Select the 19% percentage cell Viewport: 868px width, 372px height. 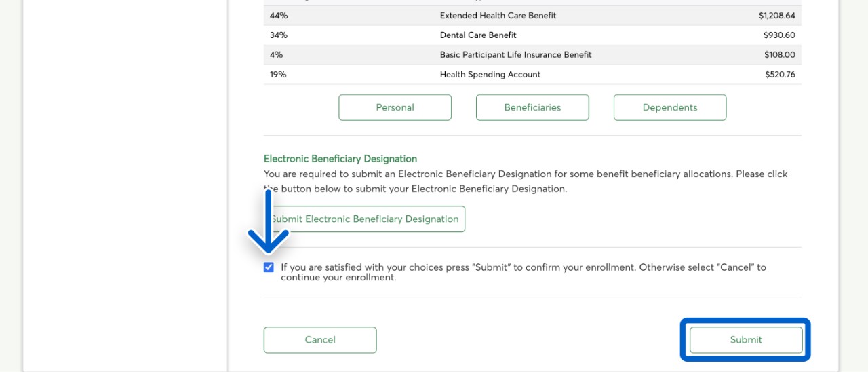pos(278,75)
